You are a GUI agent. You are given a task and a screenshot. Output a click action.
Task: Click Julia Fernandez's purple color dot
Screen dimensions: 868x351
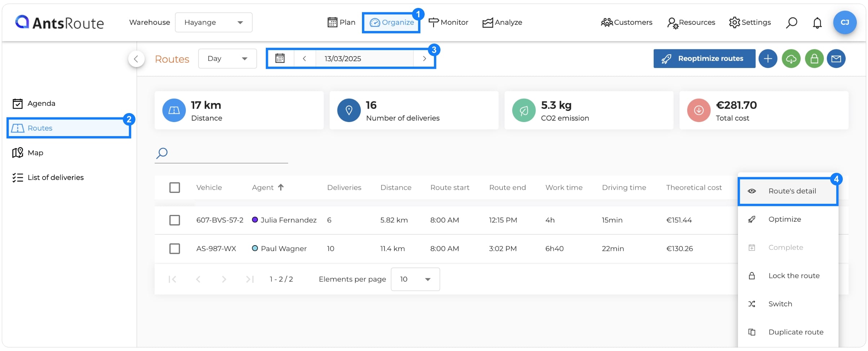[x=255, y=220]
